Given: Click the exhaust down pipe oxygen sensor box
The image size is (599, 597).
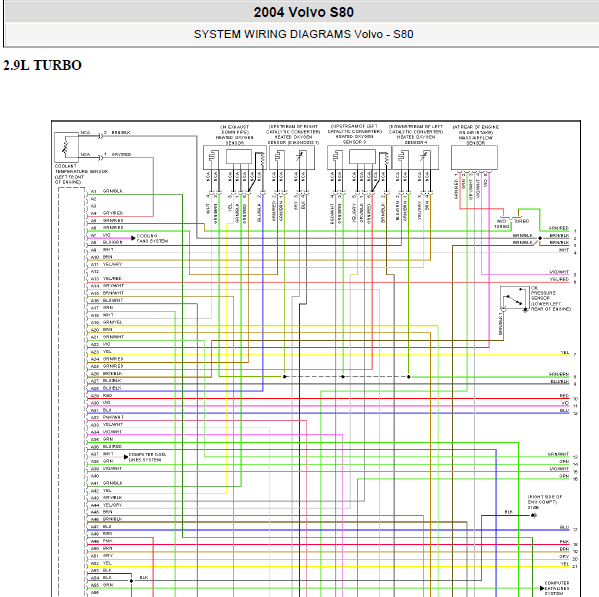Looking at the screenshot, I should point(235,157).
